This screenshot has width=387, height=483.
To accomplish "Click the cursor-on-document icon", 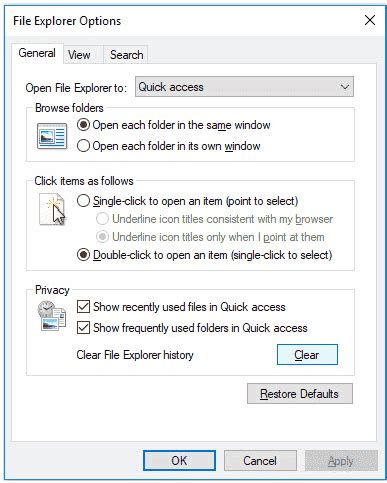I will pos(52,209).
